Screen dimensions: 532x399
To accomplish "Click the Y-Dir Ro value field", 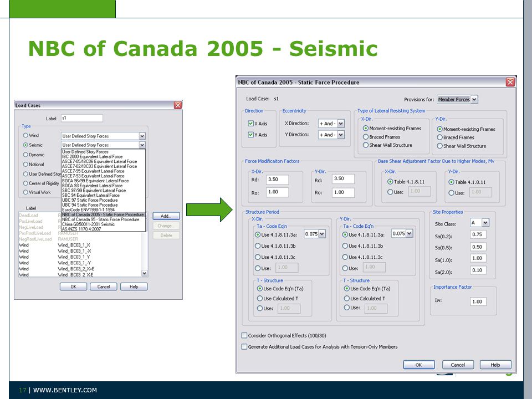I will point(343,192).
